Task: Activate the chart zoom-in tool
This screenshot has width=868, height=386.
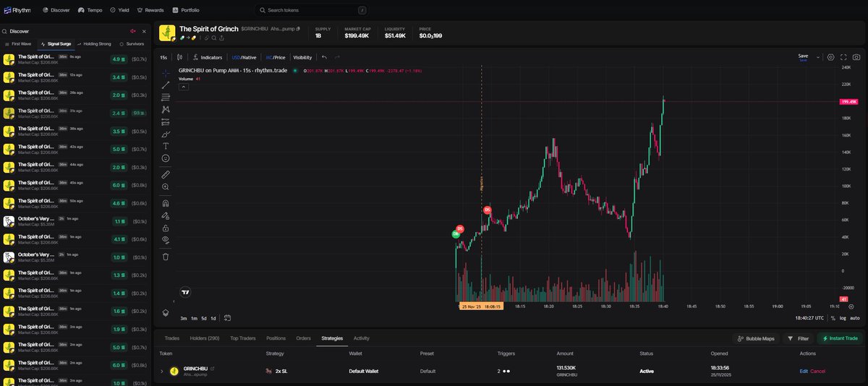Action: click(166, 186)
